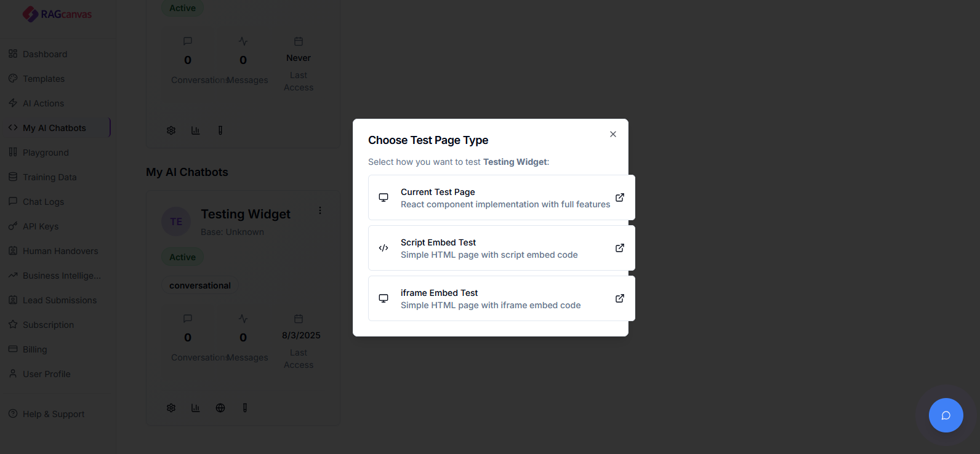Click globe icon on Testing Widget card

[220, 408]
